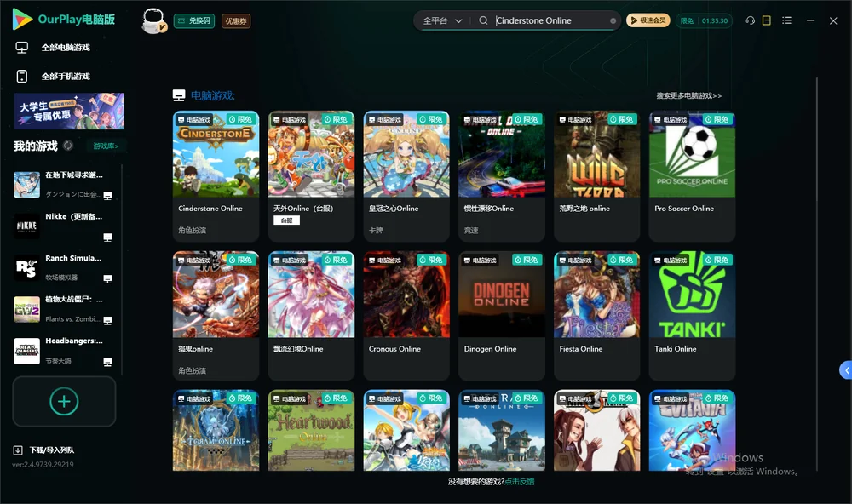Screen dimensions: 852x504
Task: Click 限免 badge on Cinderstone card
Action: (x=241, y=119)
